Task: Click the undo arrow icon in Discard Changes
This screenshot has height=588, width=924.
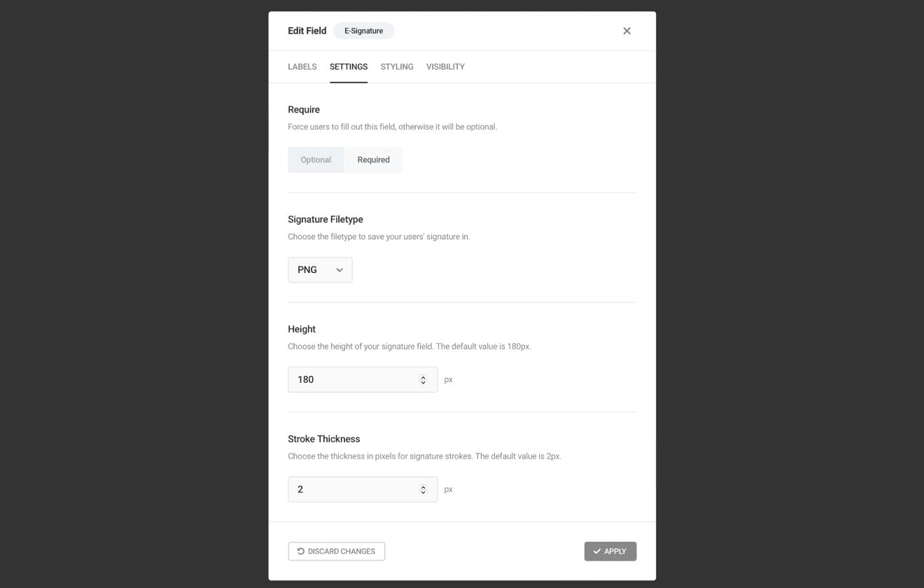Action: pos(301,552)
